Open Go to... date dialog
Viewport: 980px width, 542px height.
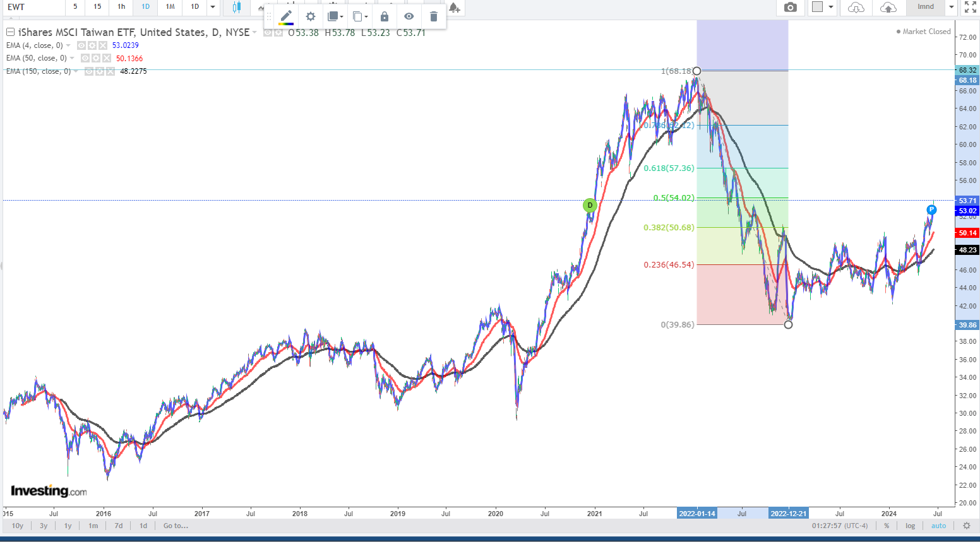[x=176, y=526]
